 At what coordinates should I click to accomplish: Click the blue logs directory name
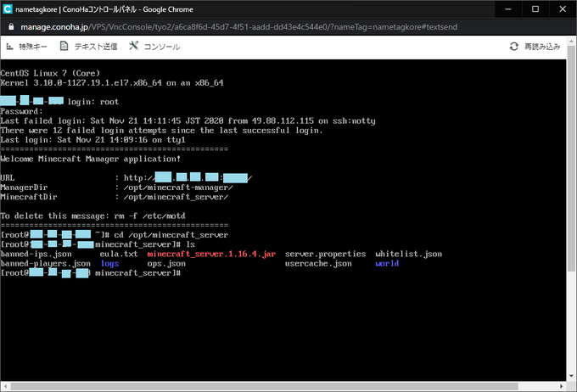tap(109, 264)
